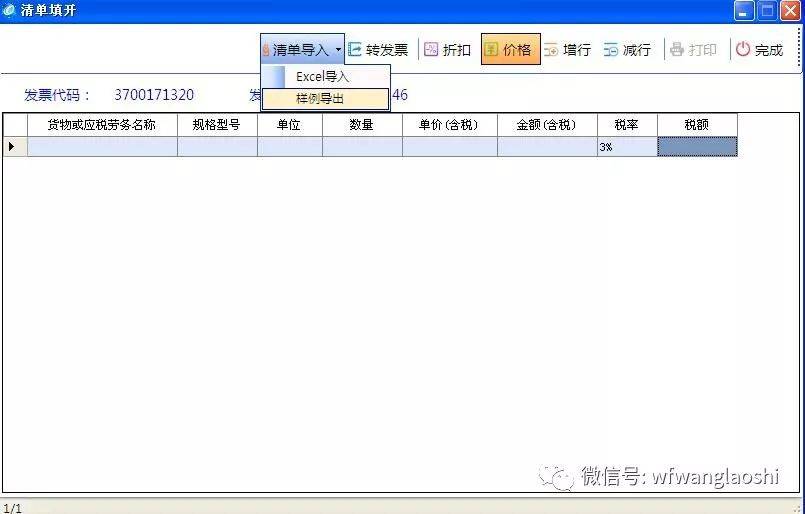The height and width of the screenshot is (514, 805).
Task: Click the 发票代码 label
Action: [56, 95]
